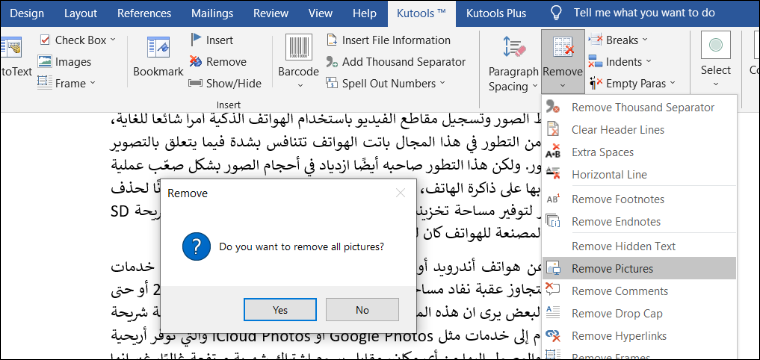The image size is (760, 360).
Task: Click the Bookmark icon
Action: click(158, 48)
